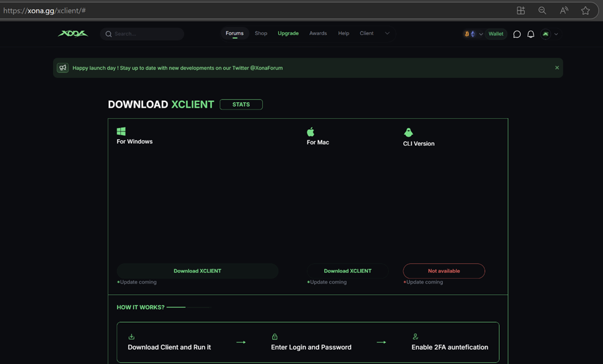This screenshot has height=364, width=603.
Task: Click the HOW IT WORKS heading
Action: point(140,308)
